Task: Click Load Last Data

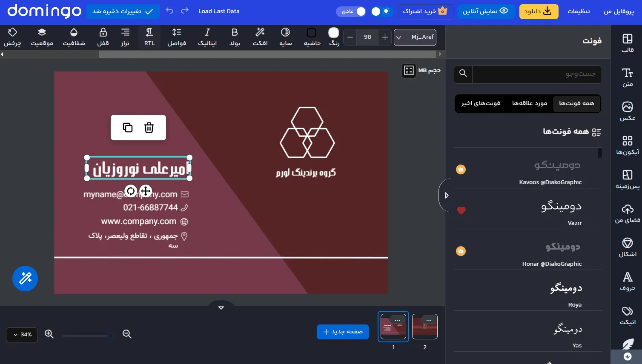Action: [x=219, y=11]
